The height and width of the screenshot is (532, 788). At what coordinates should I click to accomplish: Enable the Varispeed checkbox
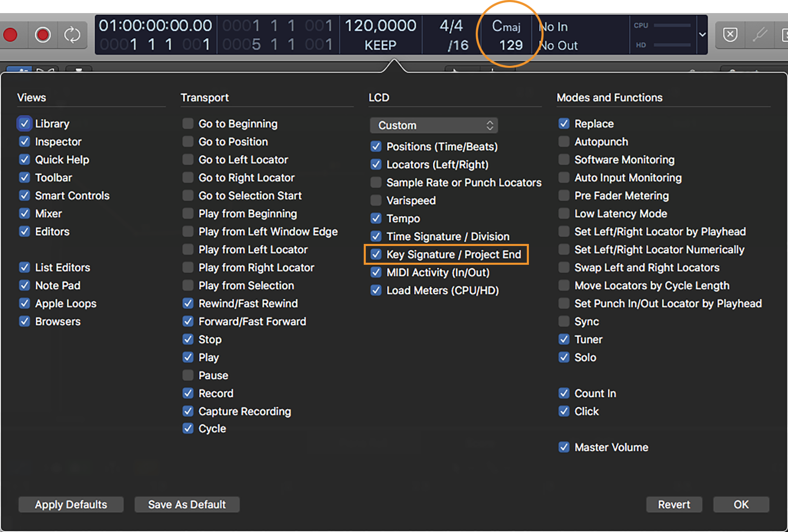pyautogui.click(x=376, y=200)
